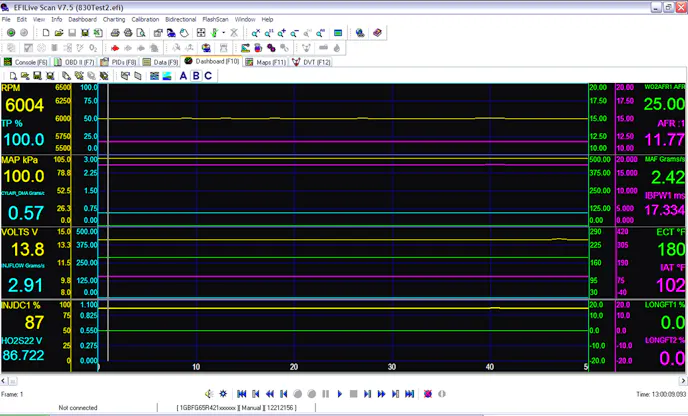Jump to the first frame of log
This screenshot has width=688, height=416.
[242, 394]
